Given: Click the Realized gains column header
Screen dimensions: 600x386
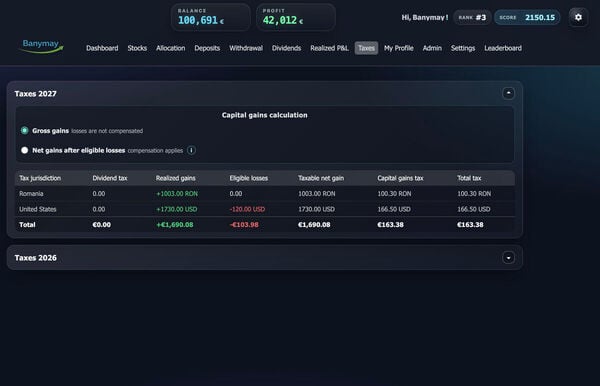Looking at the screenshot, I should 175,178.
